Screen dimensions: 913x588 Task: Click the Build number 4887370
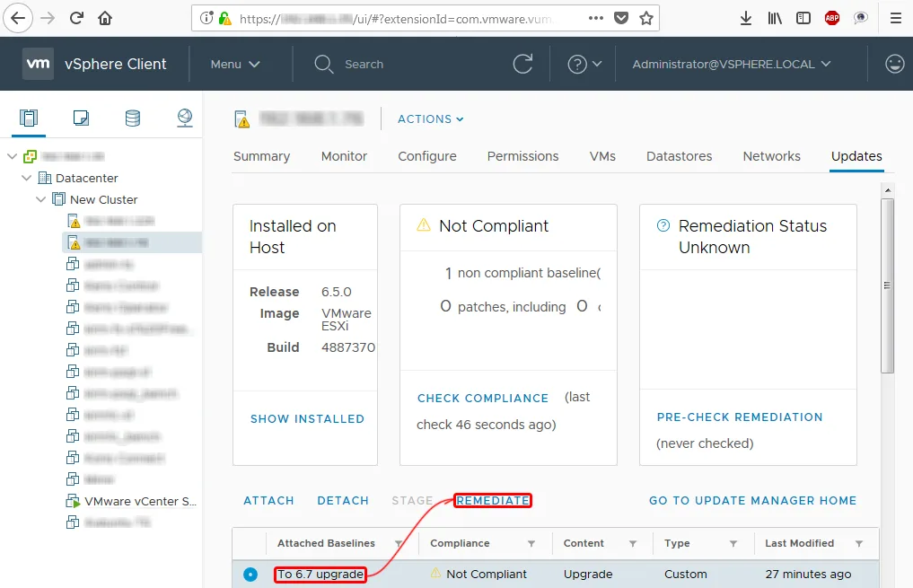(x=348, y=347)
